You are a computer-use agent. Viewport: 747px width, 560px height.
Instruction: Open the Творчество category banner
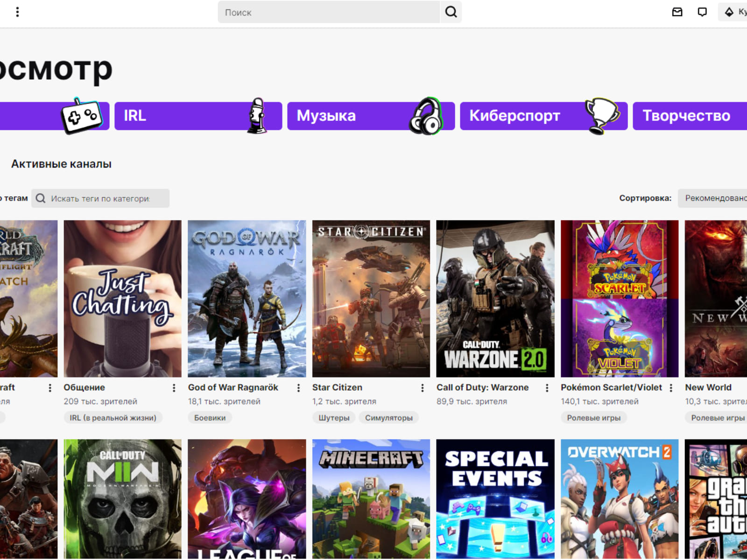tap(690, 116)
